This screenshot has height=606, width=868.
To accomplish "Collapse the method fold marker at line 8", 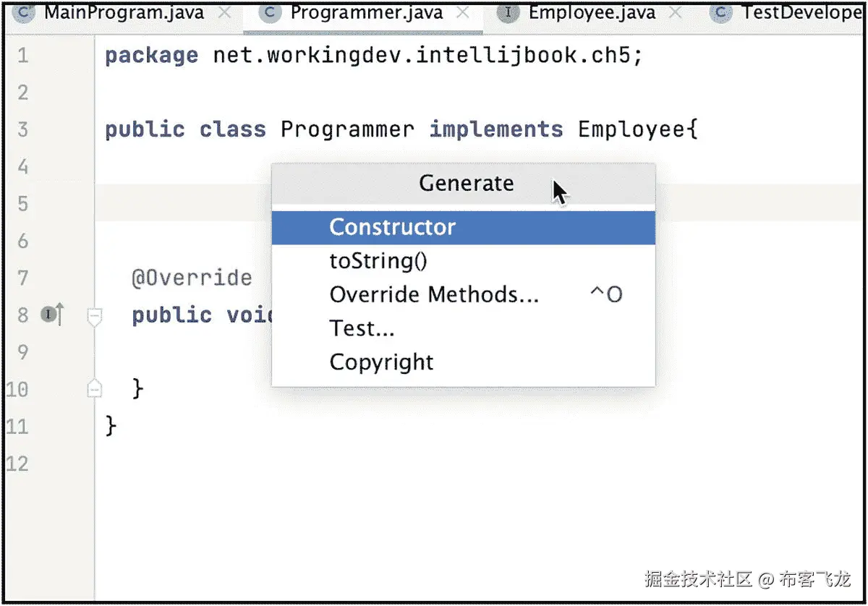I will tap(95, 316).
